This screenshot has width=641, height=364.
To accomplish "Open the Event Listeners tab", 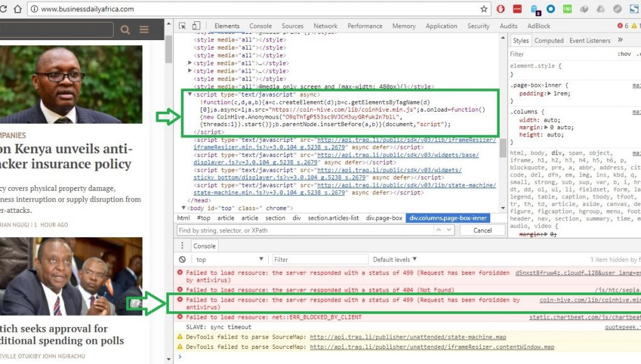I will 590,40.
